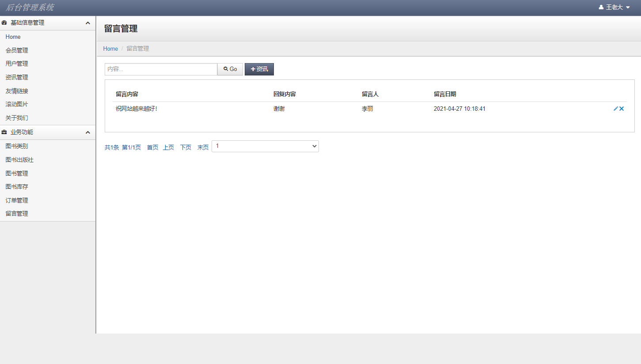Click the blue X delete icon on the message row
The width and height of the screenshot is (641, 364).
[x=622, y=108]
